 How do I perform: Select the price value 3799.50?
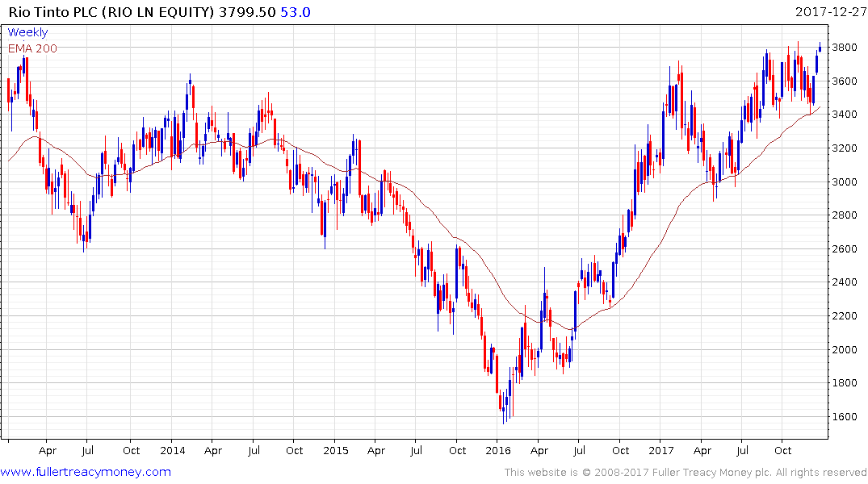pos(247,12)
